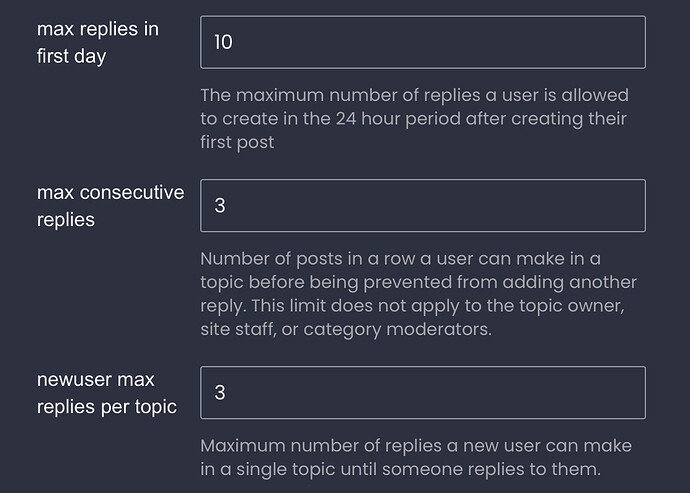
Task: Click "site staff, or category moderators." text
Action: (346, 329)
